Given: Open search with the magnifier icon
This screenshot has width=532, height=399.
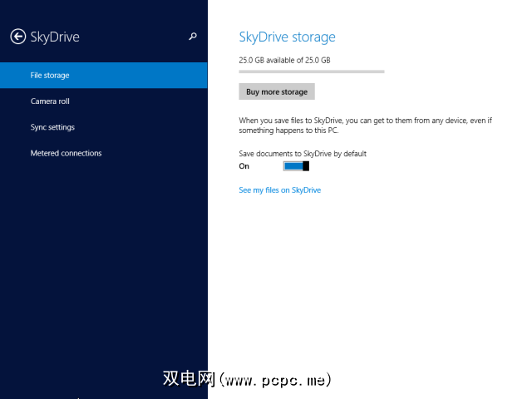Looking at the screenshot, I should pyautogui.click(x=193, y=37).
